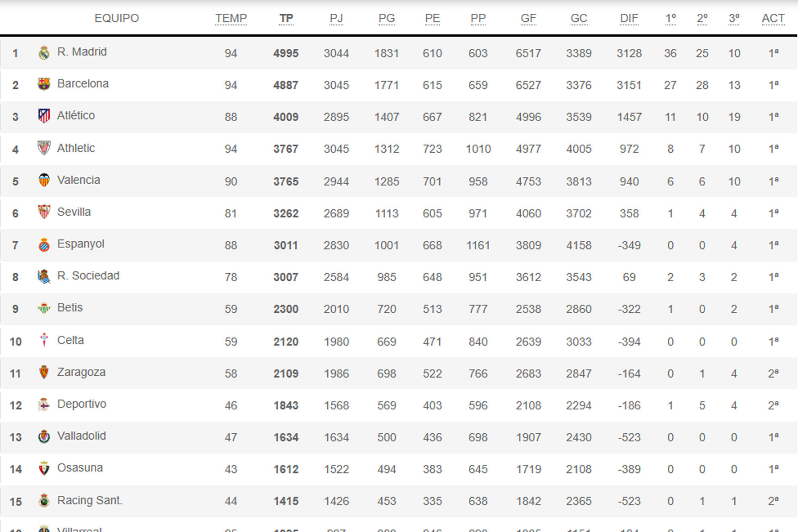Open the Racing Sant. team link

pyautogui.click(x=89, y=500)
